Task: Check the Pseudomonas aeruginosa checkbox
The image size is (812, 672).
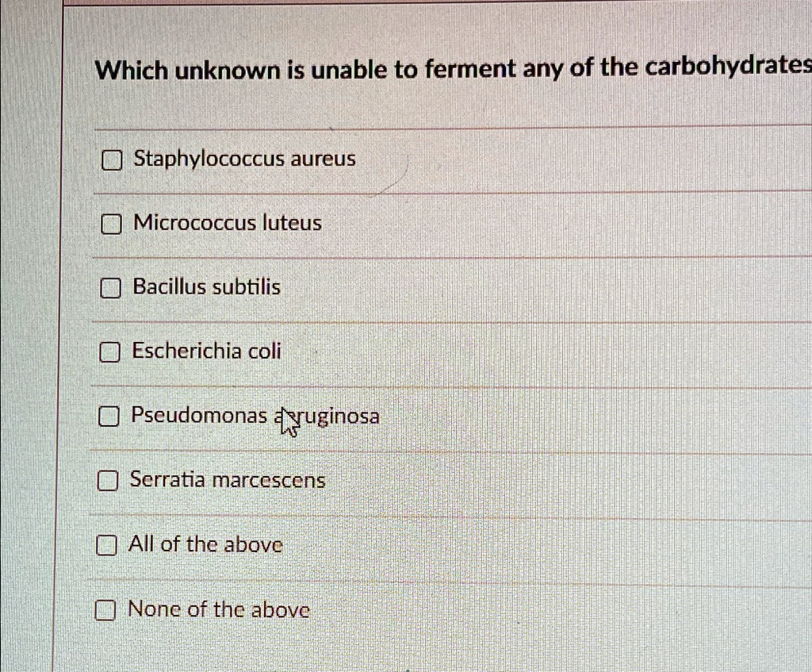Action: click(110, 416)
